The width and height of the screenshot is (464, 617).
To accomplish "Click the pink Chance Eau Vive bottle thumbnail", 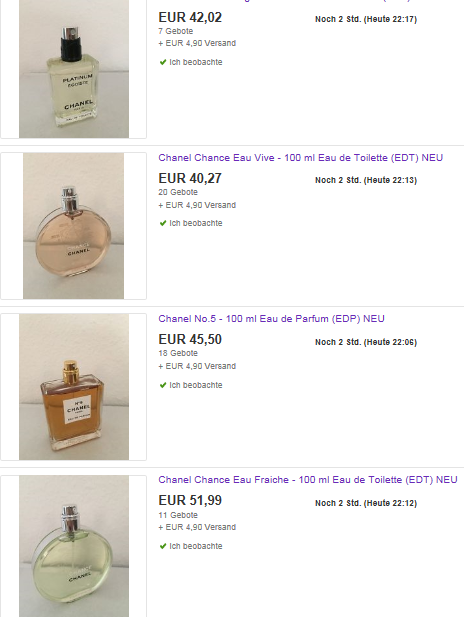I will coord(74,226).
